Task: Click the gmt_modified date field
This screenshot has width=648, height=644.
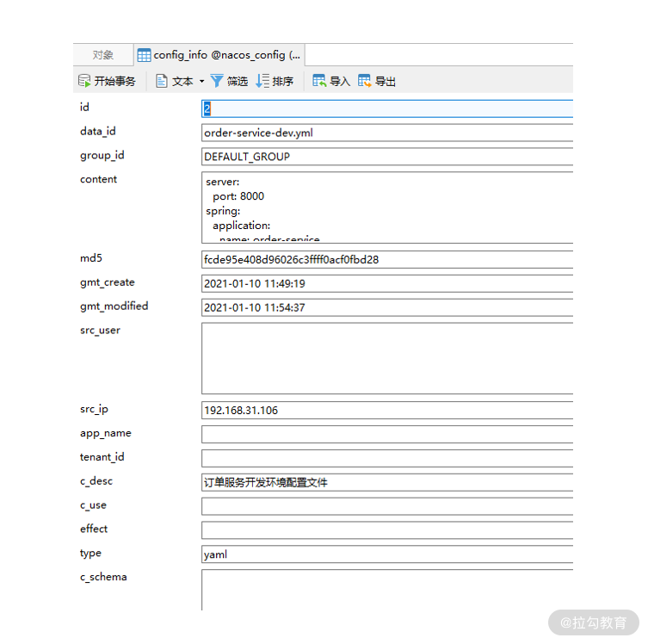Action: click(387, 307)
